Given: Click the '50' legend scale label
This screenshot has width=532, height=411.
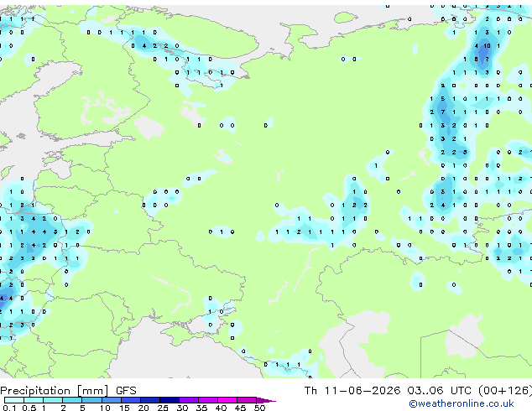Looking at the screenshot, I should [x=259, y=408].
